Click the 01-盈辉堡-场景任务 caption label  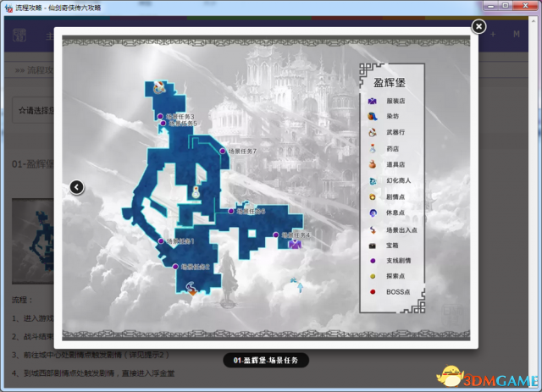coord(266,360)
